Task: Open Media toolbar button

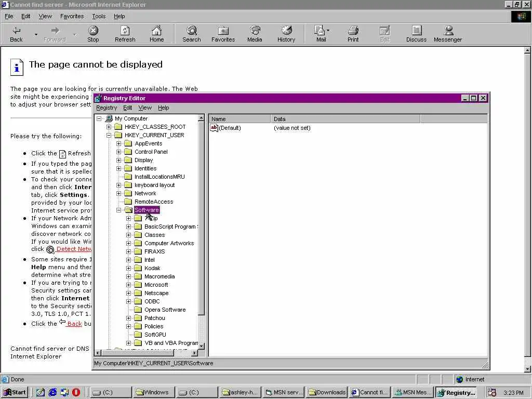Action: click(x=255, y=34)
